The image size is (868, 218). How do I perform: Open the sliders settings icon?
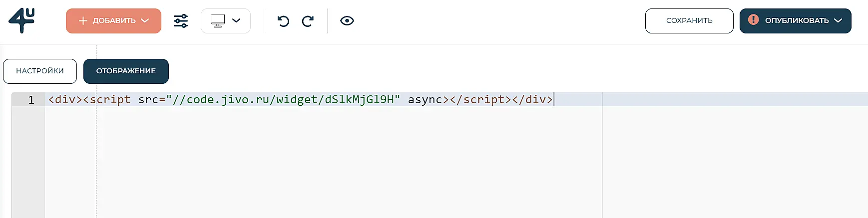(x=181, y=21)
